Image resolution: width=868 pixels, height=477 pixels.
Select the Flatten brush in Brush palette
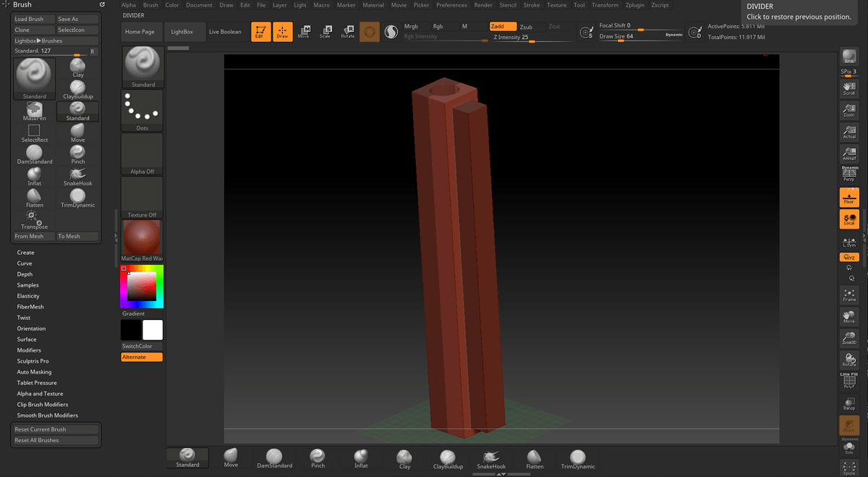(34, 198)
